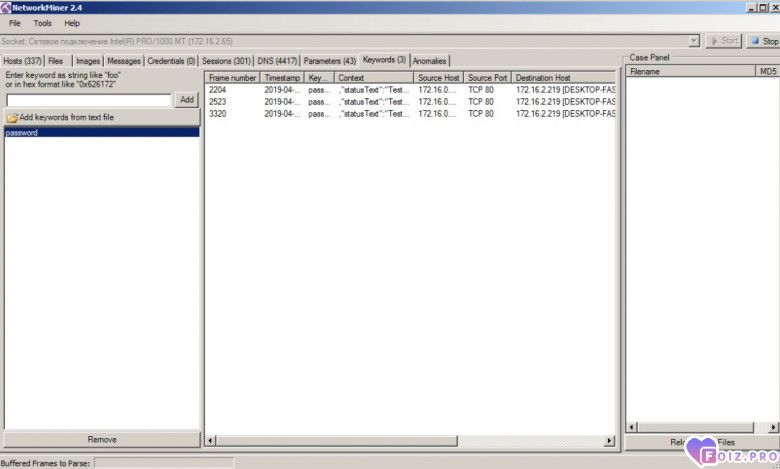The image size is (780, 469).
Task: Click the NetworkMiner app icon in title bar
Action: (7, 7)
